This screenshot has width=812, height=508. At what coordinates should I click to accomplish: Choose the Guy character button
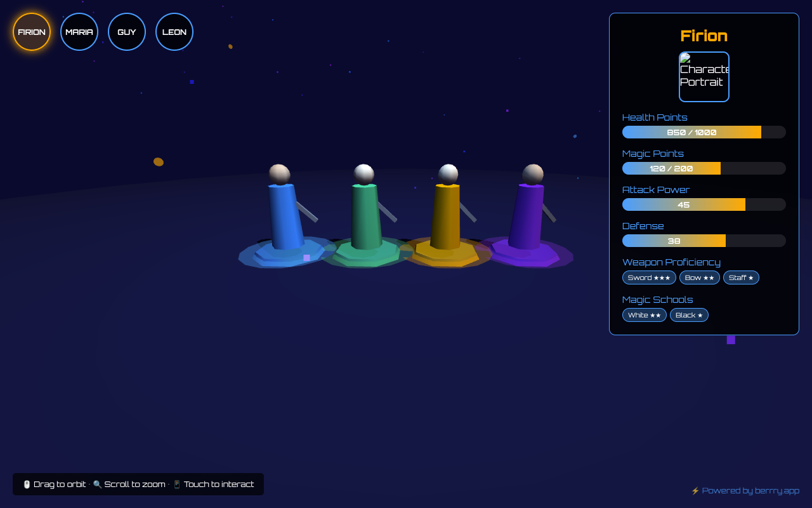point(127,32)
